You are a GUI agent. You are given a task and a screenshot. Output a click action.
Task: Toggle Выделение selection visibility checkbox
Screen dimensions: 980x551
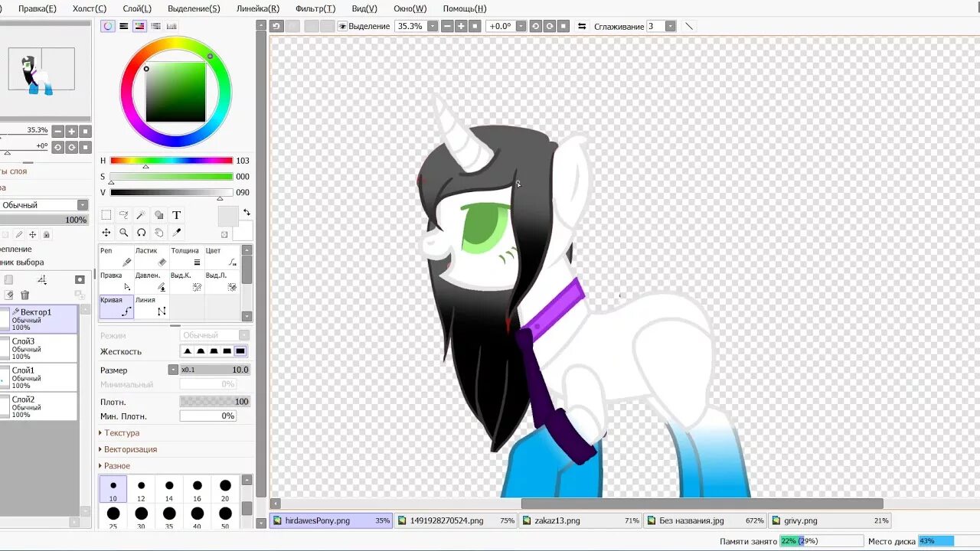click(x=342, y=26)
